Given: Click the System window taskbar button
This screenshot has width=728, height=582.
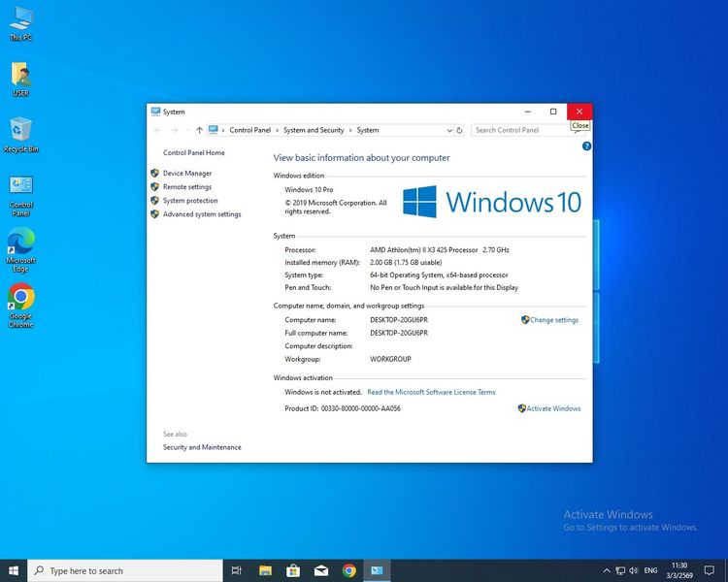Looking at the screenshot, I should click(x=377, y=570).
